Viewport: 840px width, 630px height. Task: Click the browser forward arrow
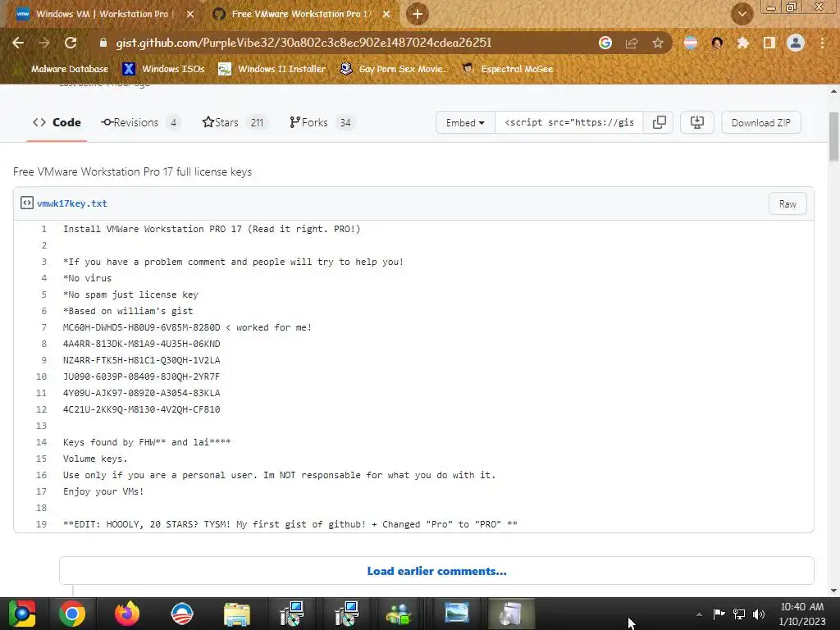[44, 43]
